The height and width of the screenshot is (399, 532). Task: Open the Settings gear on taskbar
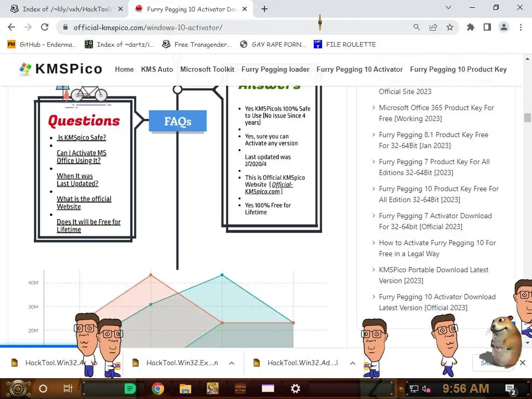[296, 389]
